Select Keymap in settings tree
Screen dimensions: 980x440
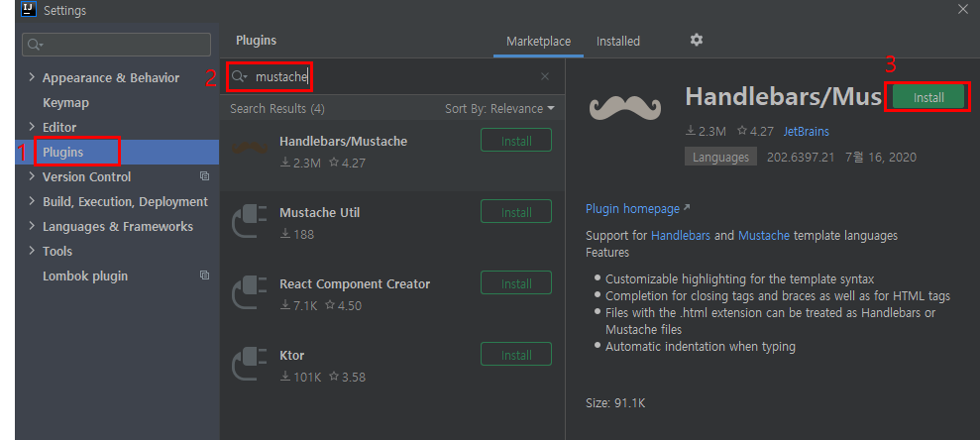[65, 102]
